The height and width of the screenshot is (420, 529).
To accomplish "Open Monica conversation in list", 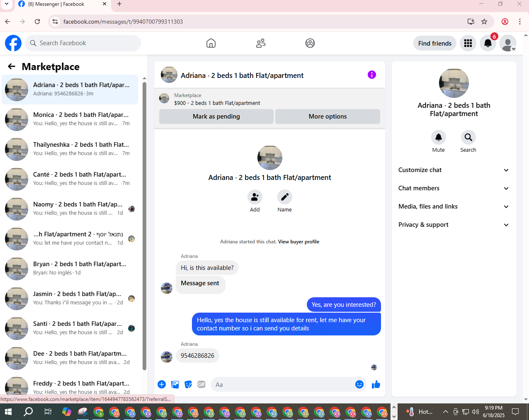I will point(70,119).
